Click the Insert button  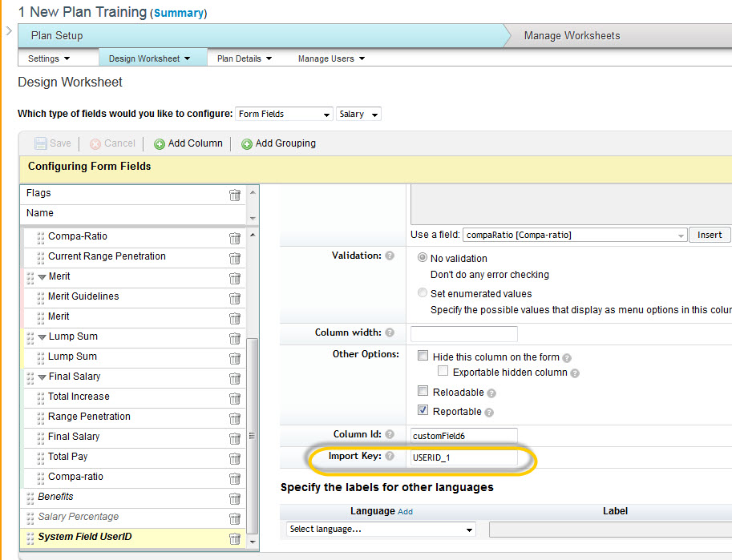tap(709, 235)
